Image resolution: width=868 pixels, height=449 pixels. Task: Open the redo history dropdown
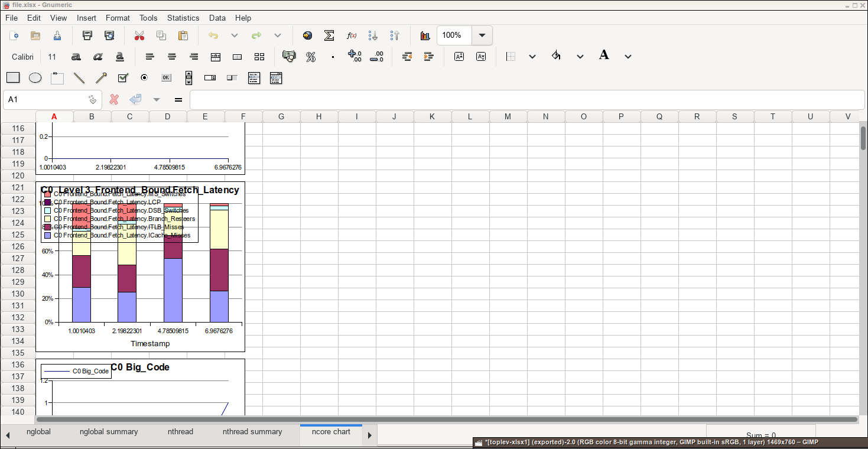point(278,35)
